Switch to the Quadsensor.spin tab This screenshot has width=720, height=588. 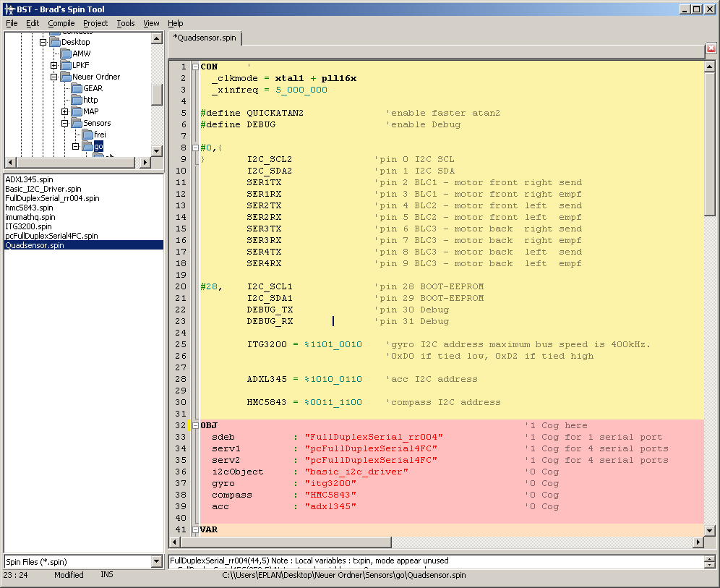(205, 38)
